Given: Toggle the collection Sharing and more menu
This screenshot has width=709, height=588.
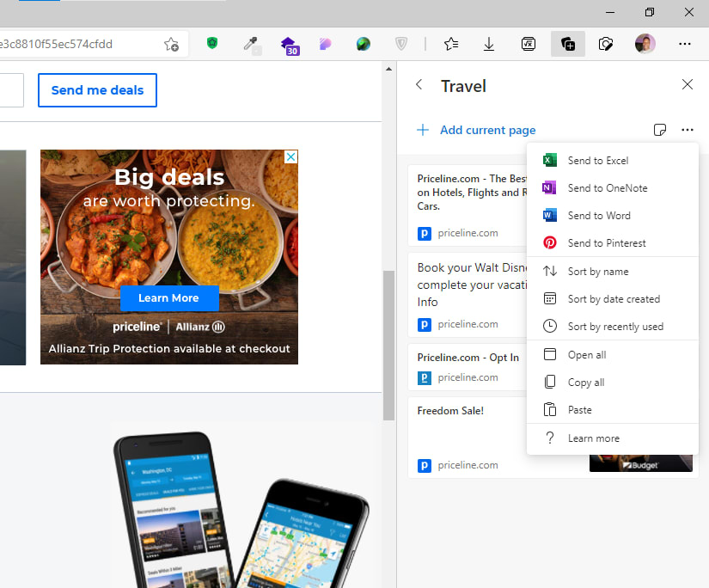Looking at the screenshot, I should 688,130.
